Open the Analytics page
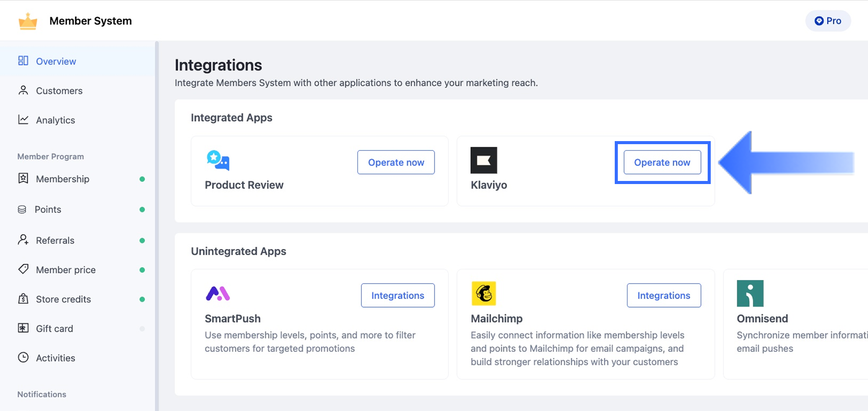The width and height of the screenshot is (868, 411). (x=55, y=120)
